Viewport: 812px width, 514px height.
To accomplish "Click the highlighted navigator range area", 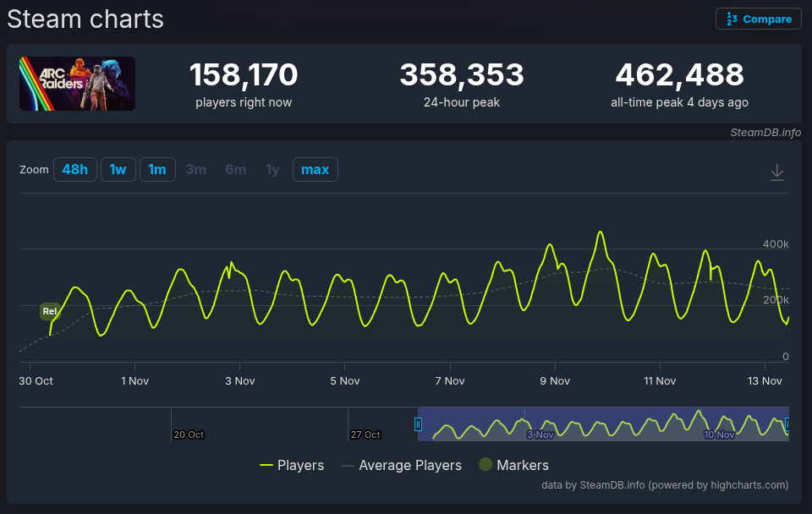I will pos(603,424).
